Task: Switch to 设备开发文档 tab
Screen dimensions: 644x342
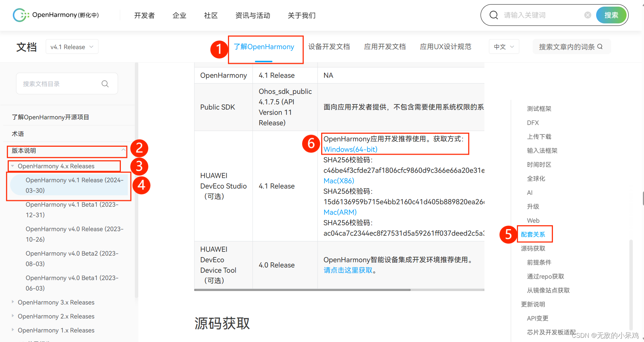Action: click(329, 47)
